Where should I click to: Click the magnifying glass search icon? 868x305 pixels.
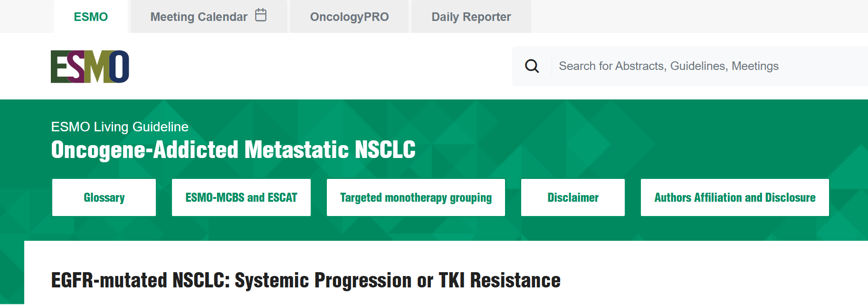[532, 66]
